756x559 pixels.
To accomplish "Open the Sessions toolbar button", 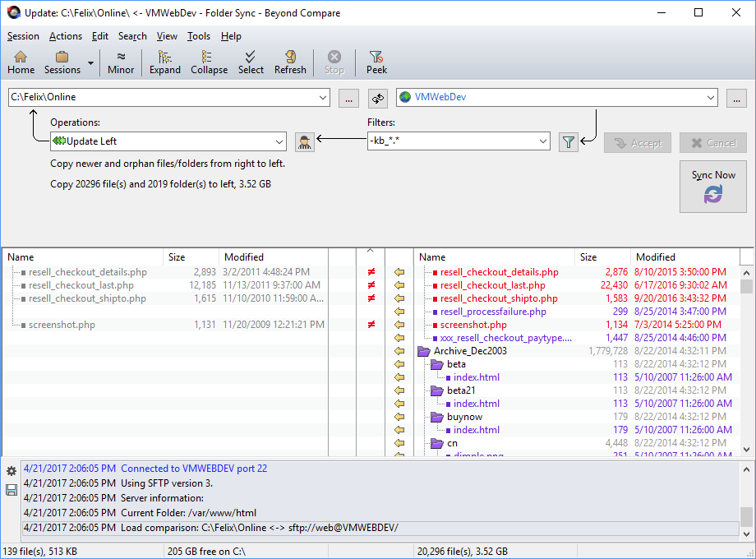I will (62, 62).
